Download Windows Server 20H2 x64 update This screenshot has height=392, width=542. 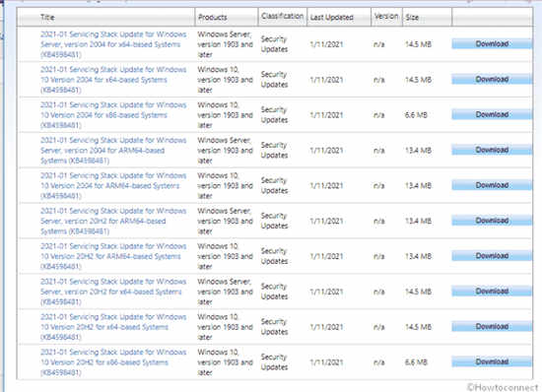[492, 292]
